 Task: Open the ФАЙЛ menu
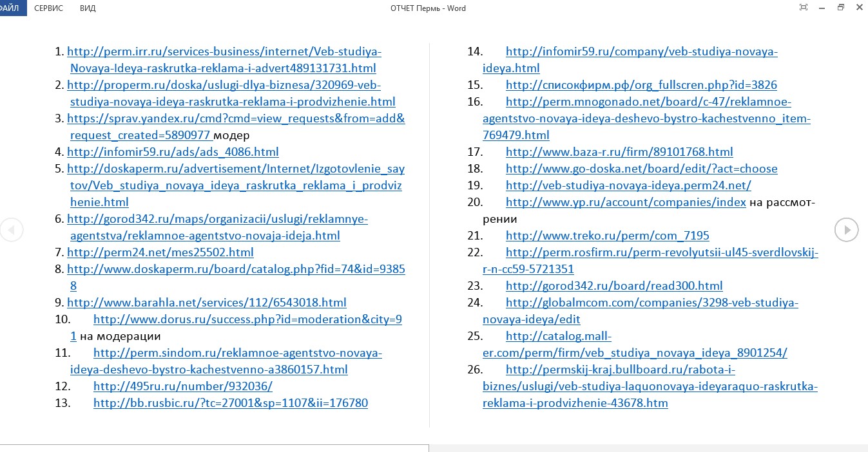10,8
